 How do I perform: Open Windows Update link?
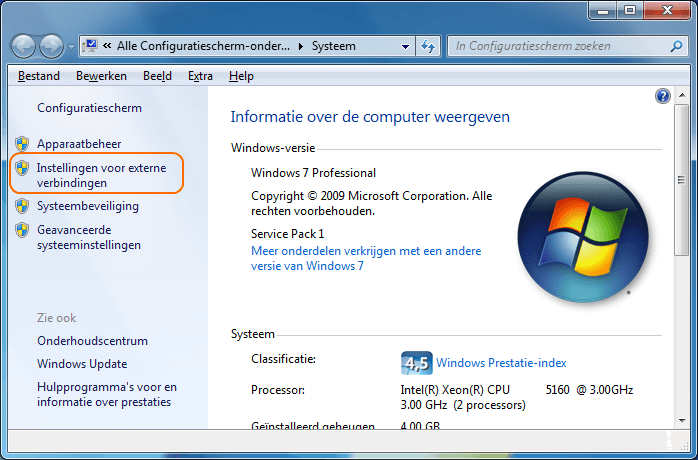click(x=82, y=364)
